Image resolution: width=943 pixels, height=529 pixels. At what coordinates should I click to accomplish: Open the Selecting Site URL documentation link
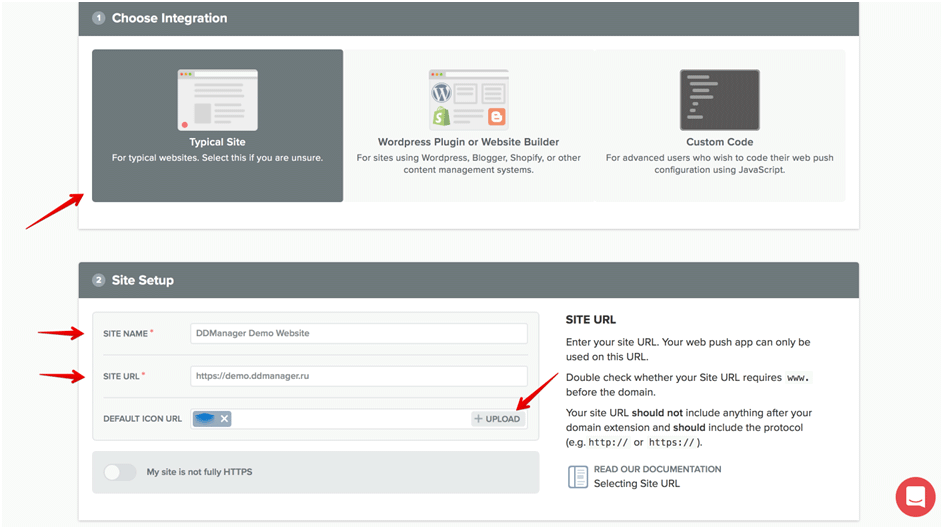636,484
